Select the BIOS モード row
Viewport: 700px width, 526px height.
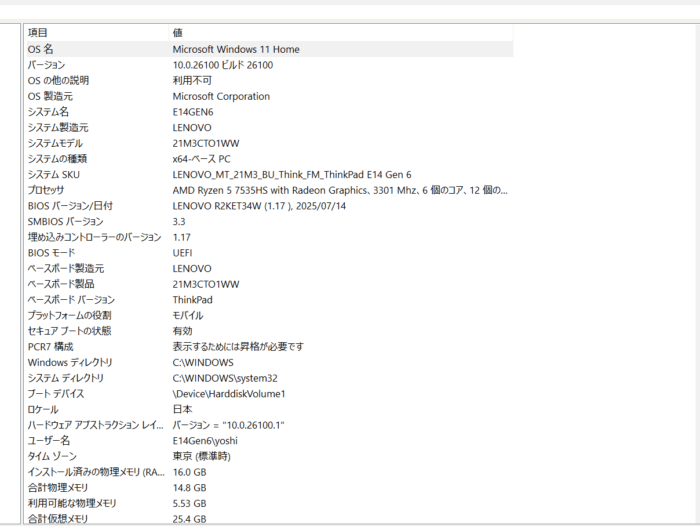[x=52, y=253]
